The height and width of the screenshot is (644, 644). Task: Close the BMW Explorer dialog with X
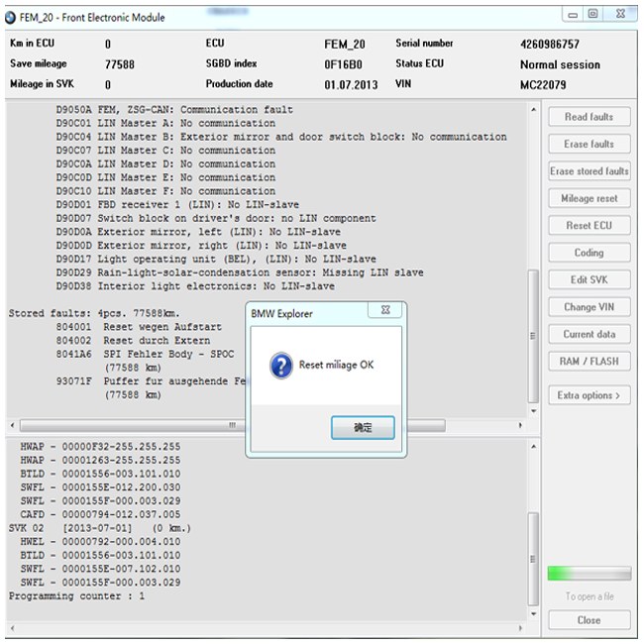pos(384,311)
